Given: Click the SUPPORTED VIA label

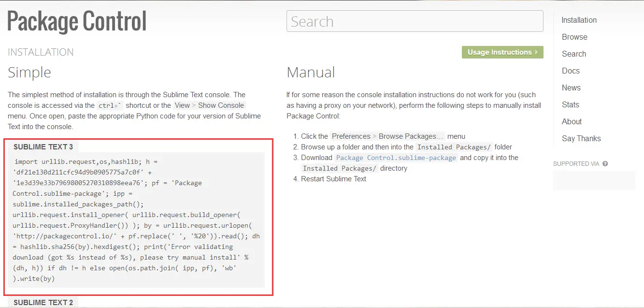Looking at the screenshot, I should (576, 164).
